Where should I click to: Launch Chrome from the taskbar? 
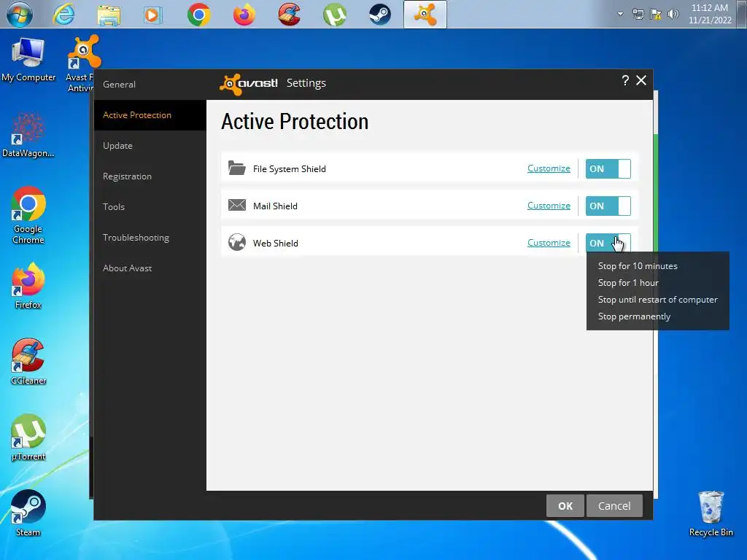point(198,15)
